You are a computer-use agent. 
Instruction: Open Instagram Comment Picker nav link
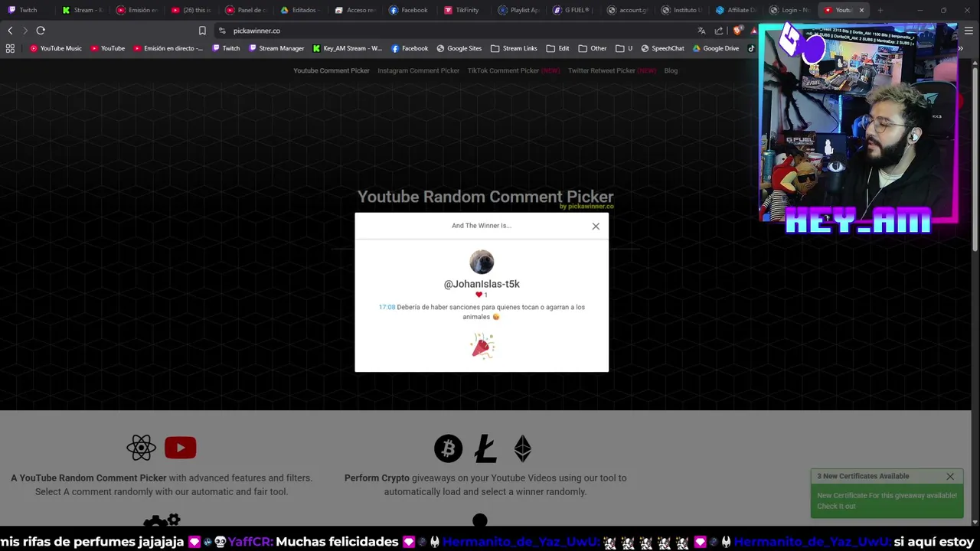point(419,70)
